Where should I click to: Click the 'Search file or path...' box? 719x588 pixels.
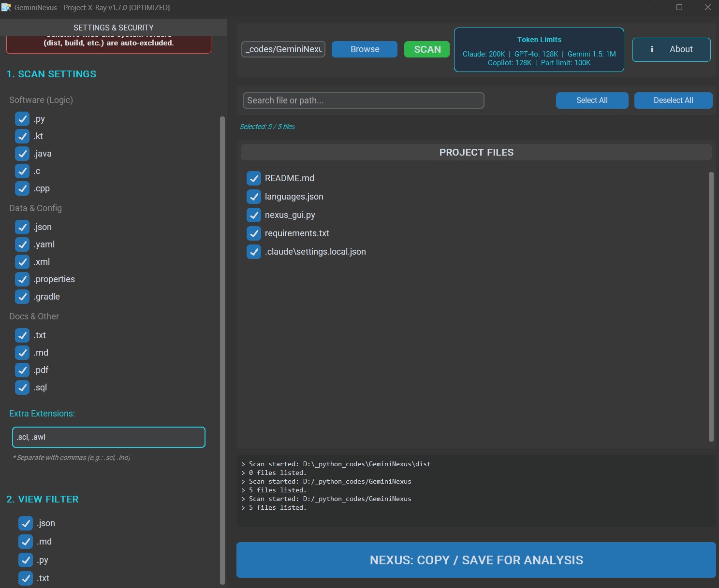[363, 100]
